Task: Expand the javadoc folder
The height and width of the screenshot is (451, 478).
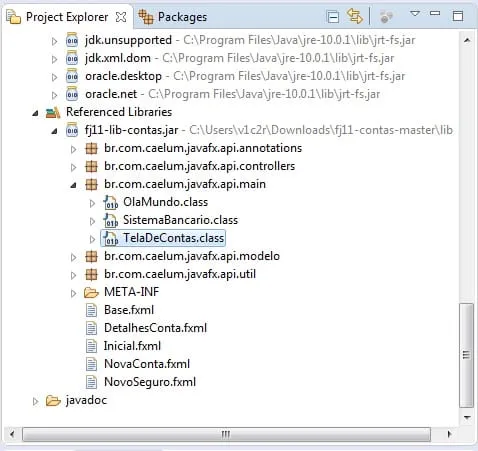Action: coord(35,401)
